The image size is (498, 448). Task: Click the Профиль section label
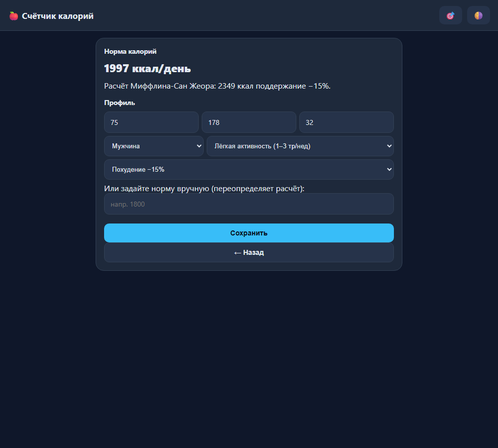tap(120, 103)
